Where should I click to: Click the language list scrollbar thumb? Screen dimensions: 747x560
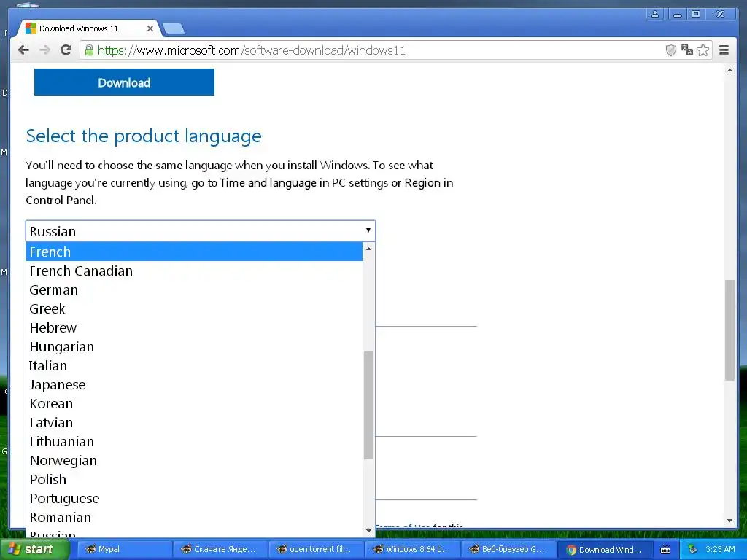pyautogui.click(x=368, y=405)
